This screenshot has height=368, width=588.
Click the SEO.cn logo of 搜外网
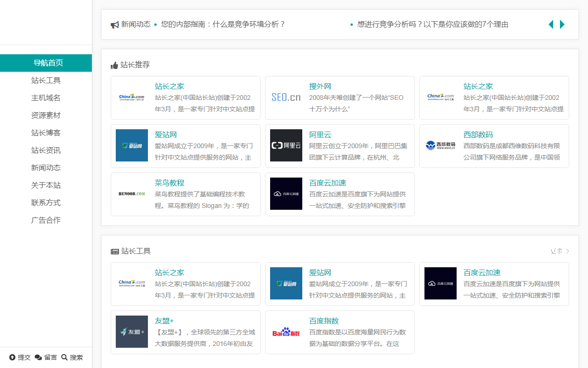286,97
